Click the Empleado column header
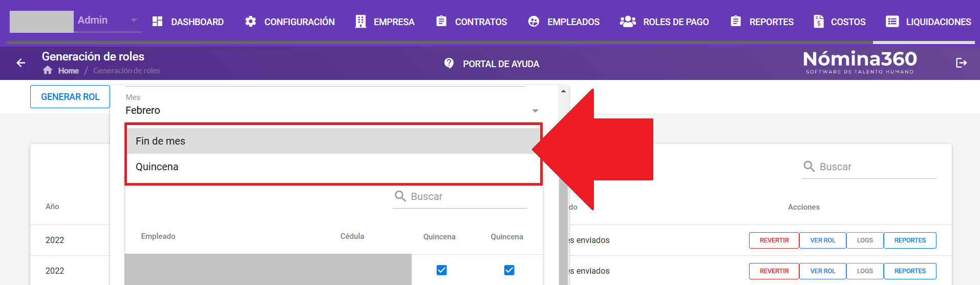Screen dimensions: 980x285 pos(158,236)
